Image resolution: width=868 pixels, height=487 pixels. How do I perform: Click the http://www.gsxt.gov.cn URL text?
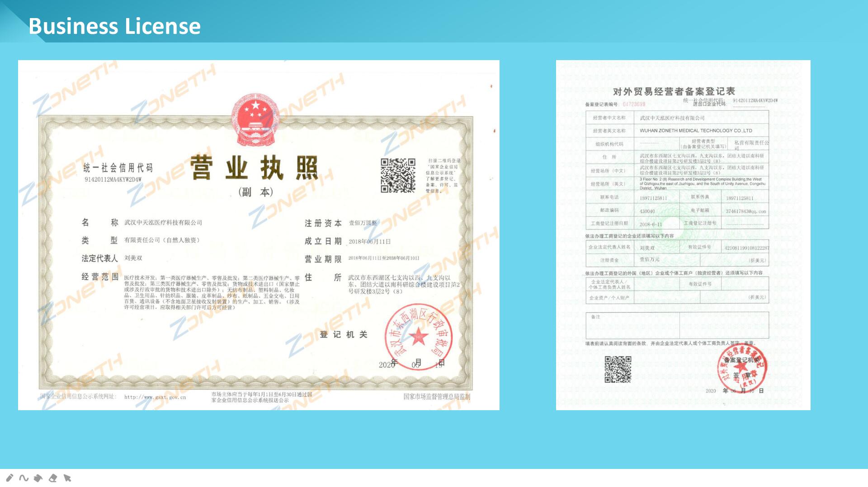[155, 397]
